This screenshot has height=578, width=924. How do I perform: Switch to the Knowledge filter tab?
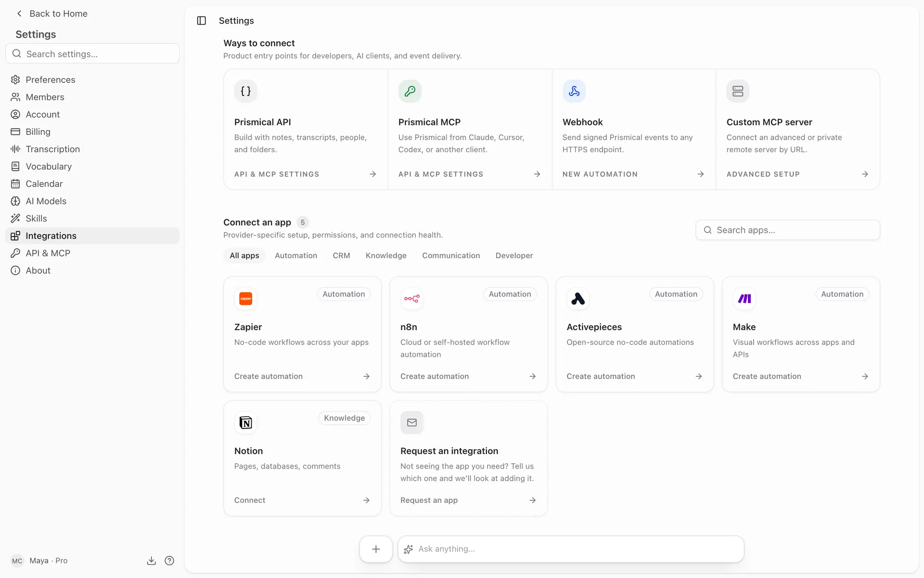(386, 256)
